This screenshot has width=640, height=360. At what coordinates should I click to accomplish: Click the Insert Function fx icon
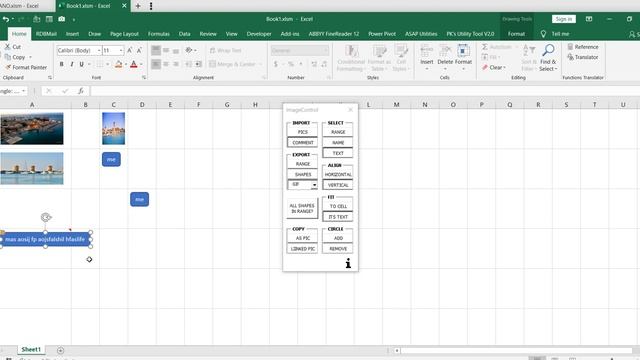81,91
